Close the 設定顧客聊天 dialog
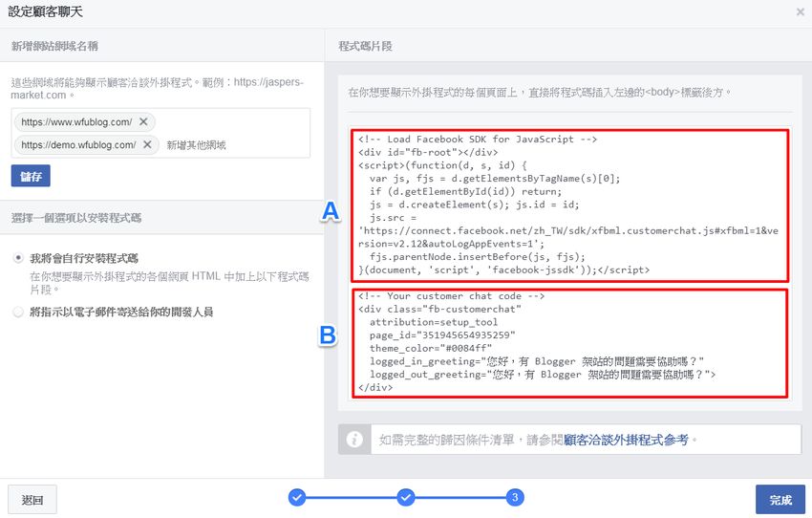Screen dimensions: 812x518 pyautogui.click(x=801, y=11)
